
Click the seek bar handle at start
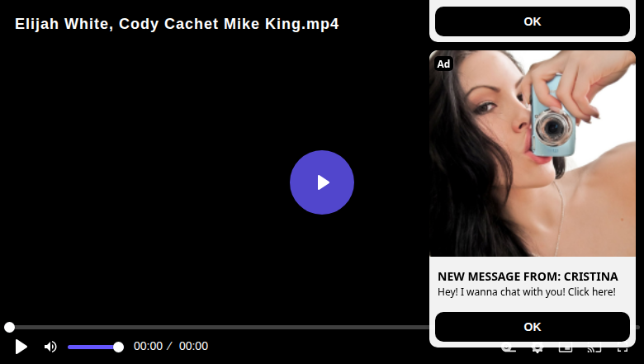tap(9, 327)
